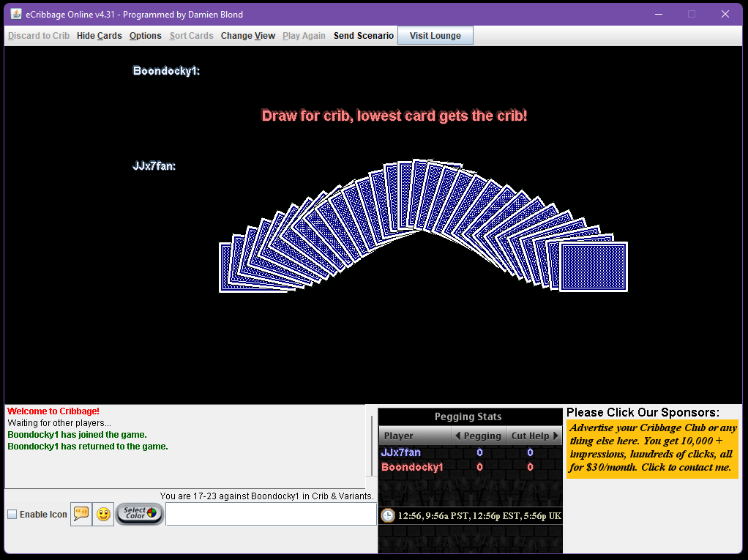
Task: Click the clock icon beside the time
Action: pyautogui.click(x=388, y=515)
